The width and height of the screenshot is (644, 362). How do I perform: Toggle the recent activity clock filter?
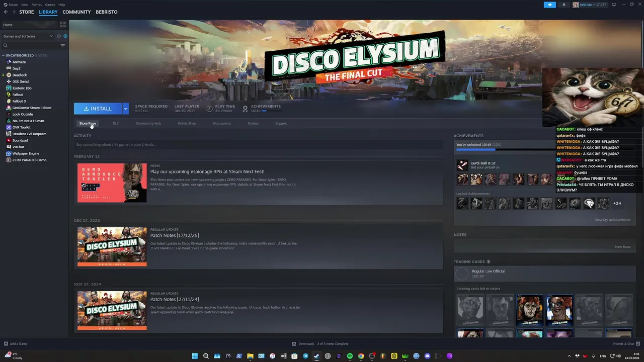tap(59, 36)
